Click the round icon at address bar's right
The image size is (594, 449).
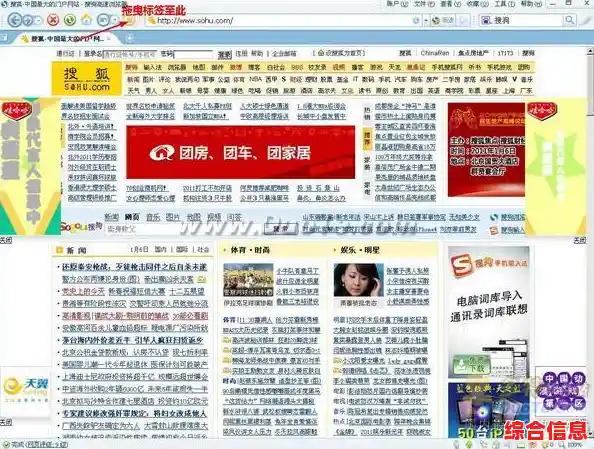[416, 20]
